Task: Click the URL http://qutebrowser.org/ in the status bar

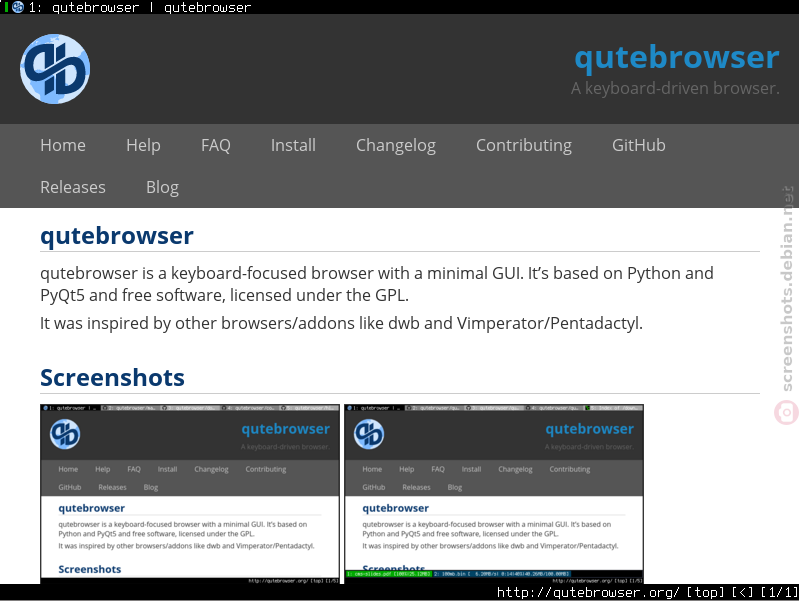Action: click(588, 592)
